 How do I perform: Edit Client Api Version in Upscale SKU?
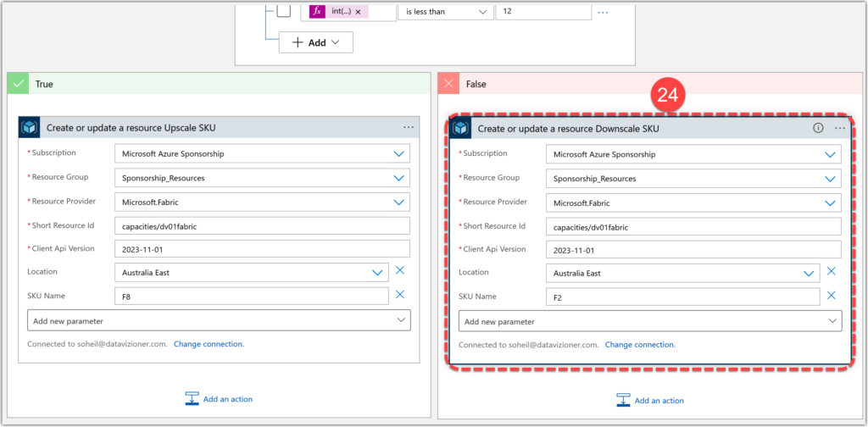[x=263, y=249]
